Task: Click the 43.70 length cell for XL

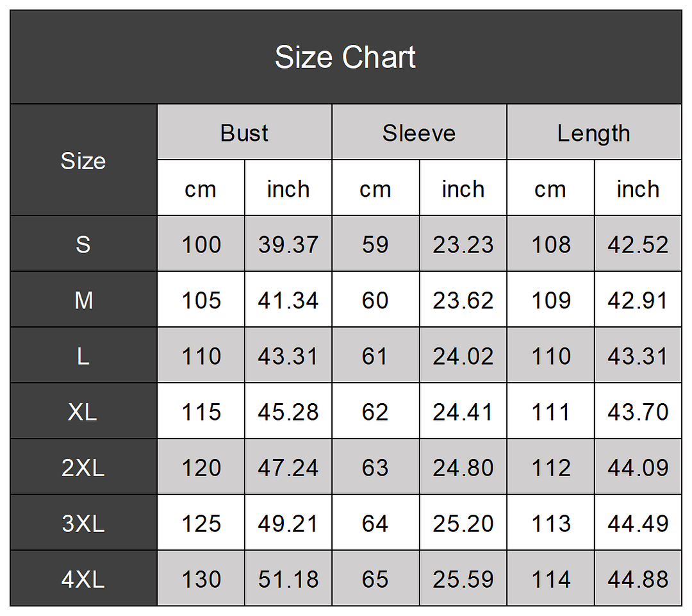Action: point(638,412)
